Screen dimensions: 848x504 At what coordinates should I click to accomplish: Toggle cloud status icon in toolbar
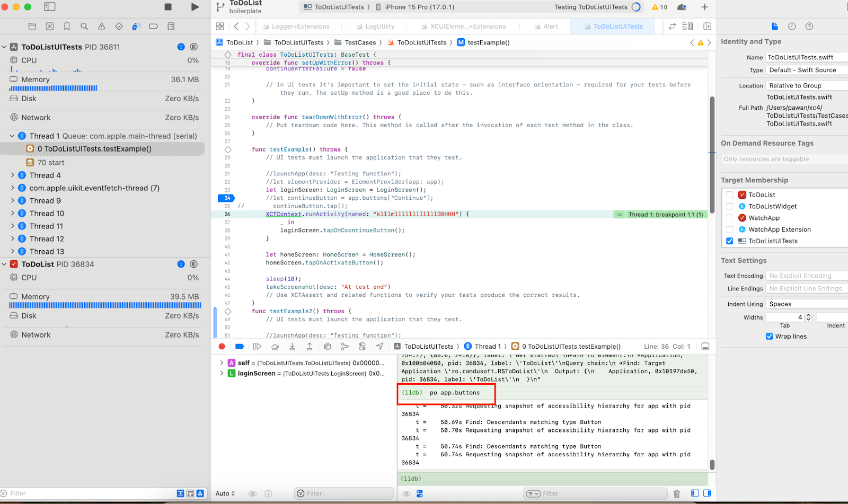click(x=682, y=7)
